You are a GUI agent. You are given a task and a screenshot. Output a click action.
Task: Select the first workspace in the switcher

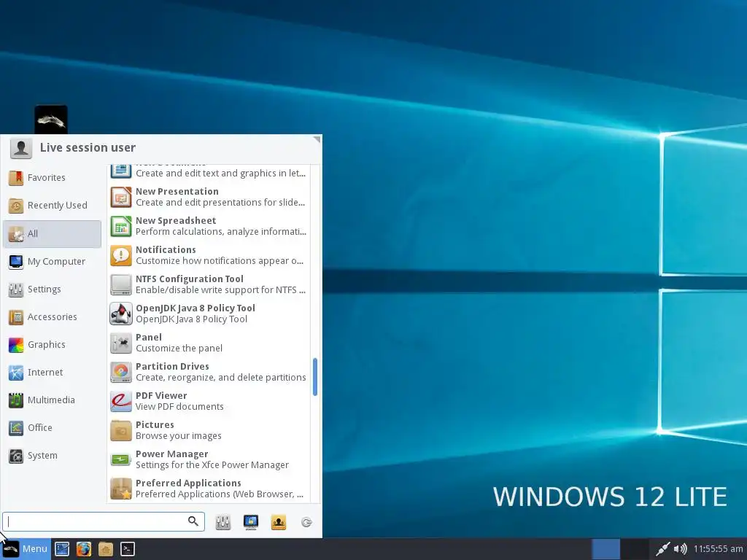click(x=606, y=549)
